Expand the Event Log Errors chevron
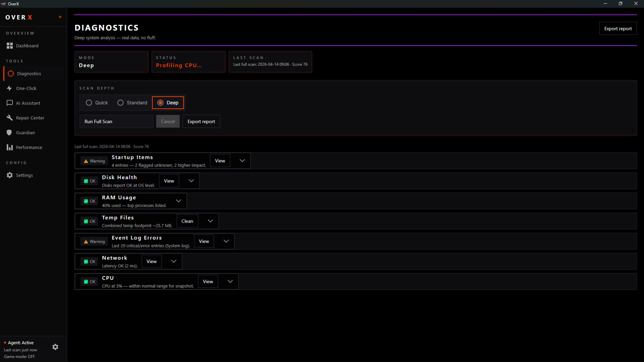 pyautogui.click(x=226, y=241)
